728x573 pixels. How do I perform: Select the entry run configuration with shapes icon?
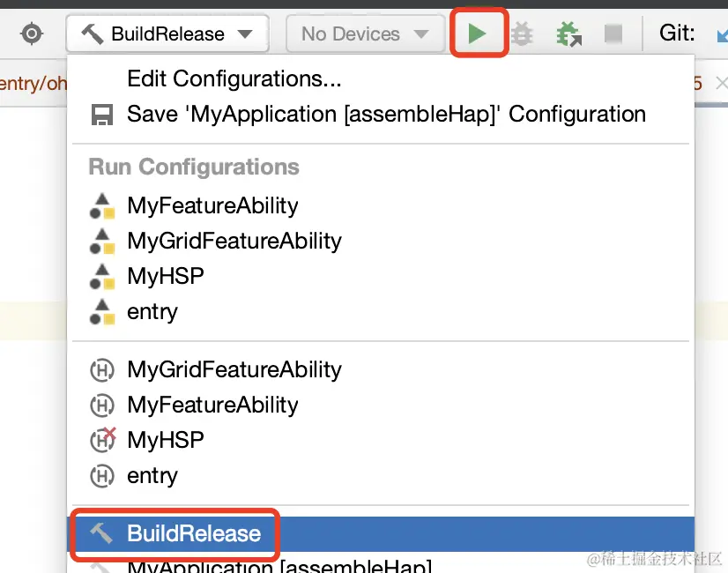pyautogui.click(x=152, y=312)
